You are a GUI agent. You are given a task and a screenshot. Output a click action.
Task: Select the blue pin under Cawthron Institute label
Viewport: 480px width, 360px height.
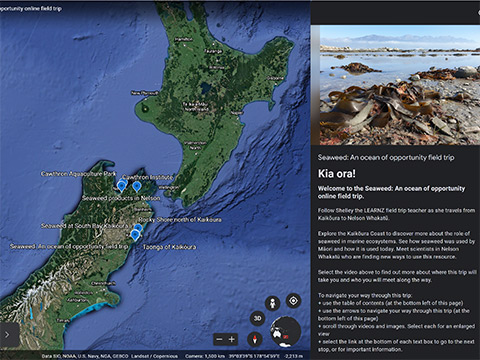coord(136,187)
